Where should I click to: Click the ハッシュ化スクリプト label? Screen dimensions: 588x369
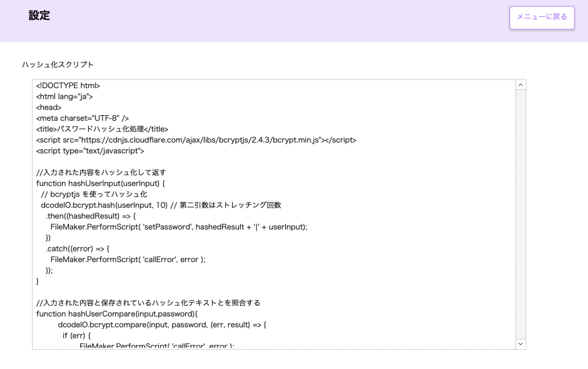tap(57, 64)
